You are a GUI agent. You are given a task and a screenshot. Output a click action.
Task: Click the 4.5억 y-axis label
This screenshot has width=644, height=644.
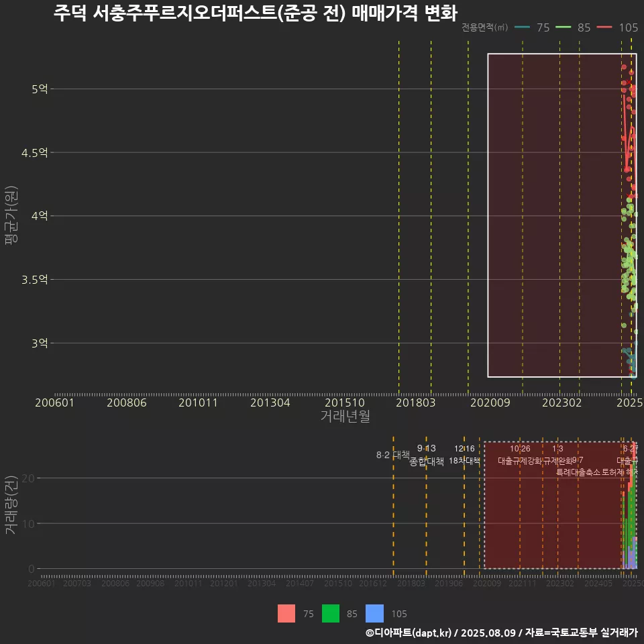[x=34, y=153]
